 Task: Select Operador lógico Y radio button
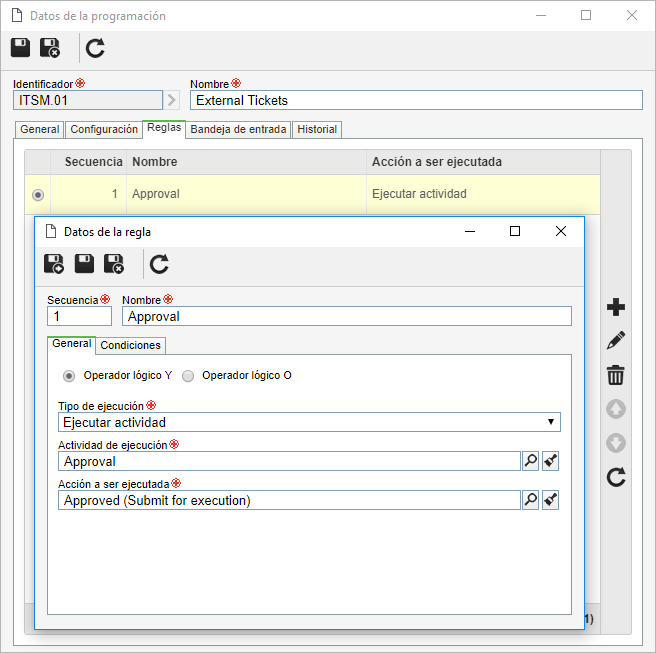pos(69,376)
